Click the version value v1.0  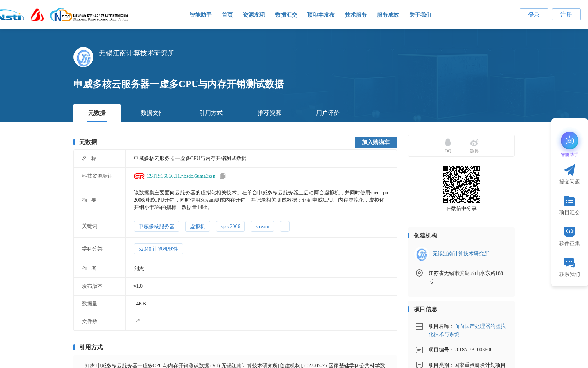tap(138, 286)
